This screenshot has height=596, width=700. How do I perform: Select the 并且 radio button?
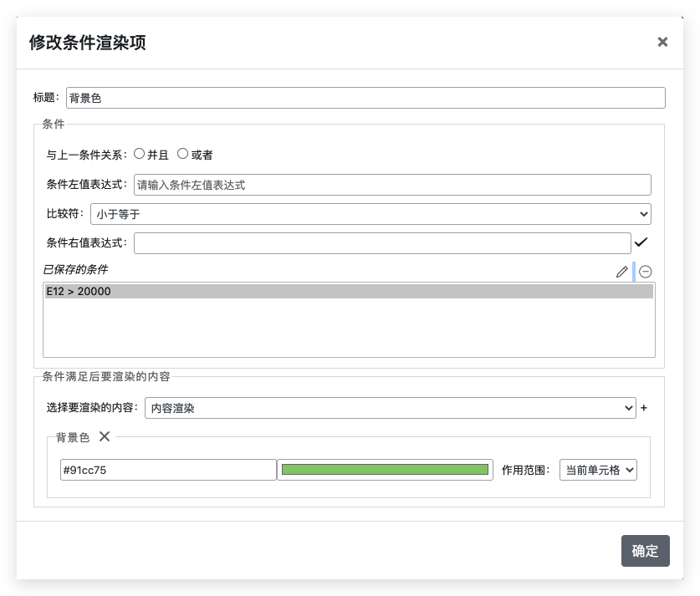tap(140, 154)
